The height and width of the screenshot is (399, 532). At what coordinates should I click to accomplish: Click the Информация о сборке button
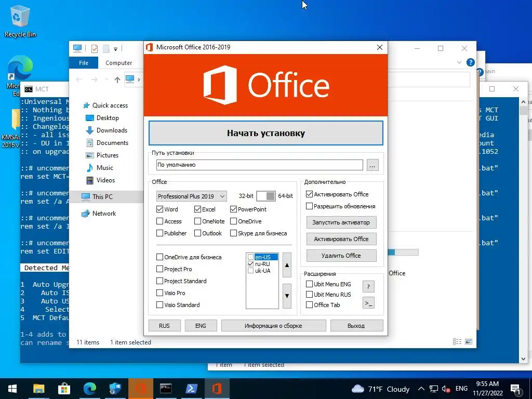[273, 325]
